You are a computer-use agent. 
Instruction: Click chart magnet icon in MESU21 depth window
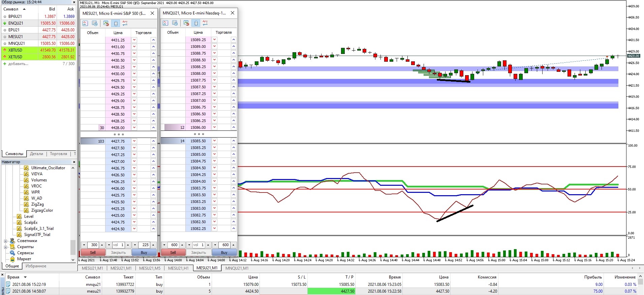(x=106, y=23)
